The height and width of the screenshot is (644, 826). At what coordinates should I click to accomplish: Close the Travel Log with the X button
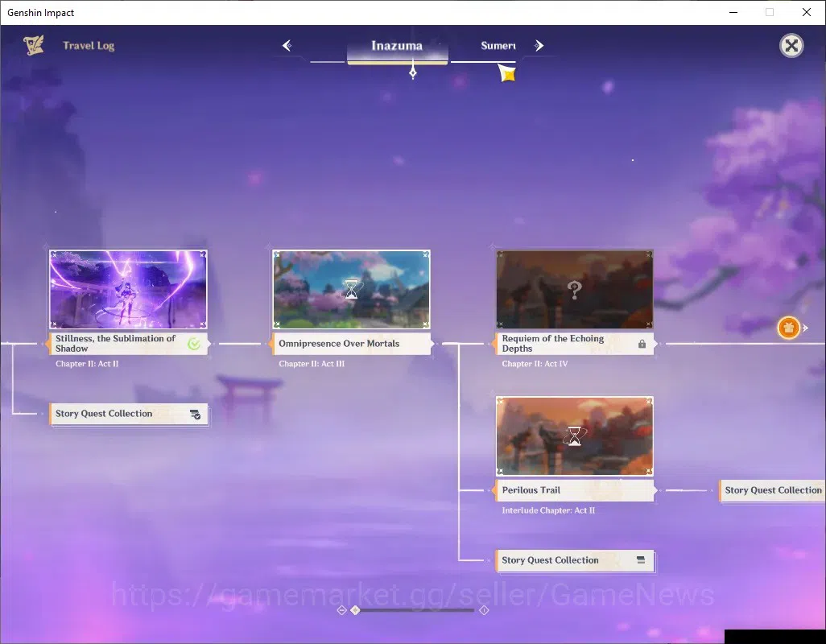click(x=791, y=46)
